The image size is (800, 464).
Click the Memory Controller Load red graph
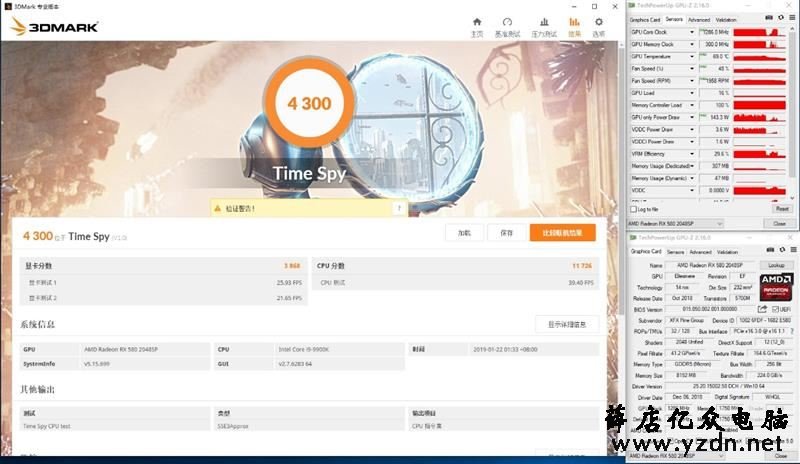click(760, 105)
